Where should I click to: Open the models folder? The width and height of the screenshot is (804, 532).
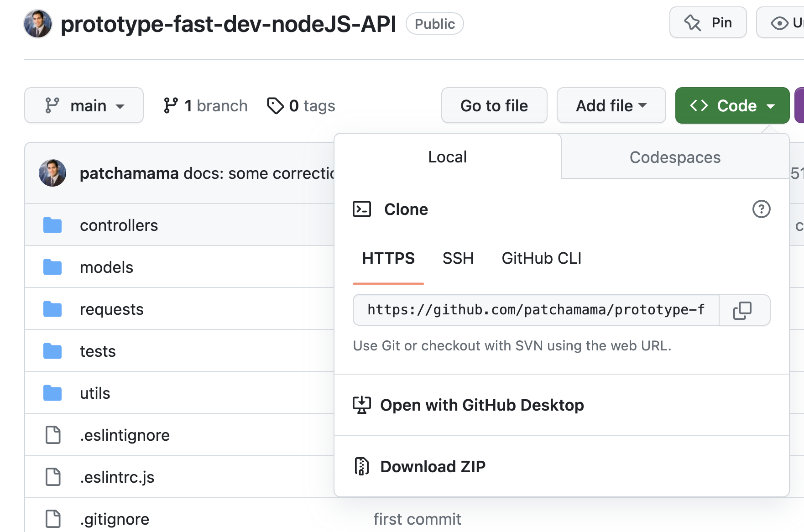(106, 267)
